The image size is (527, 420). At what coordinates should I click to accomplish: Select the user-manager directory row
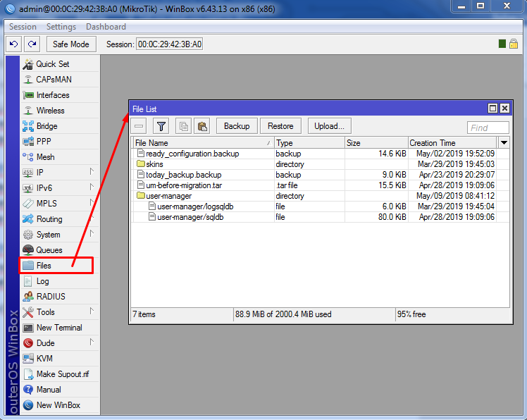point(321,196)
